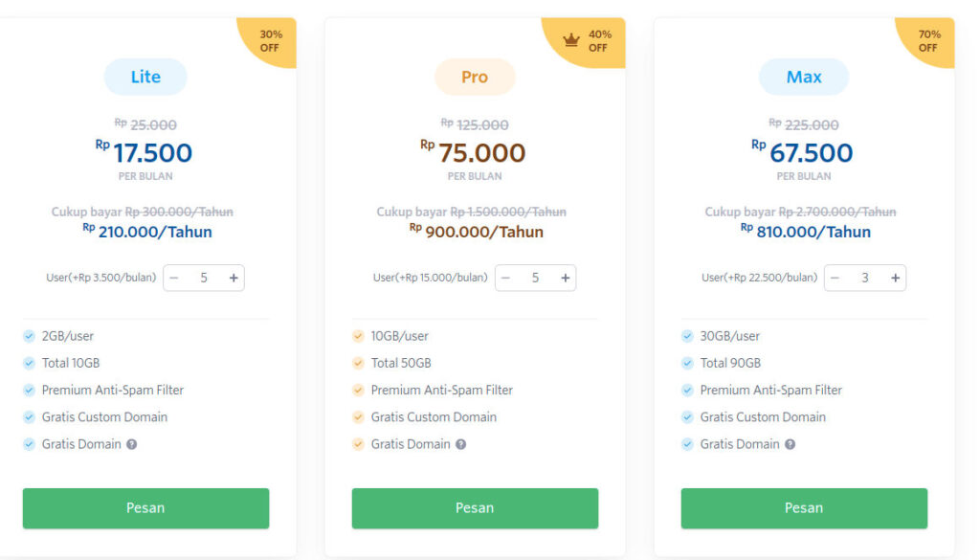
Task: Click the Gratis Domain help icon in Max plan
Action: (791, 444)
